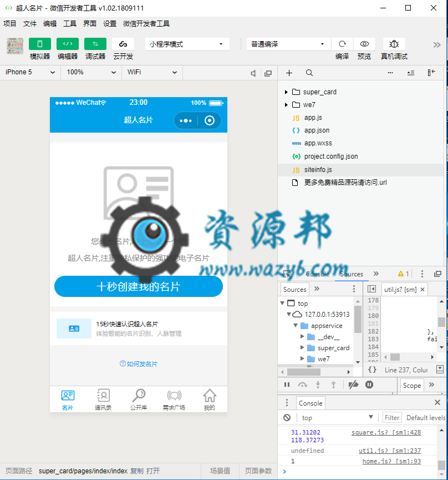This screenshot has width=448, height=480.
Task: Open the 工具 menu
Action: [x=70, y=23]
